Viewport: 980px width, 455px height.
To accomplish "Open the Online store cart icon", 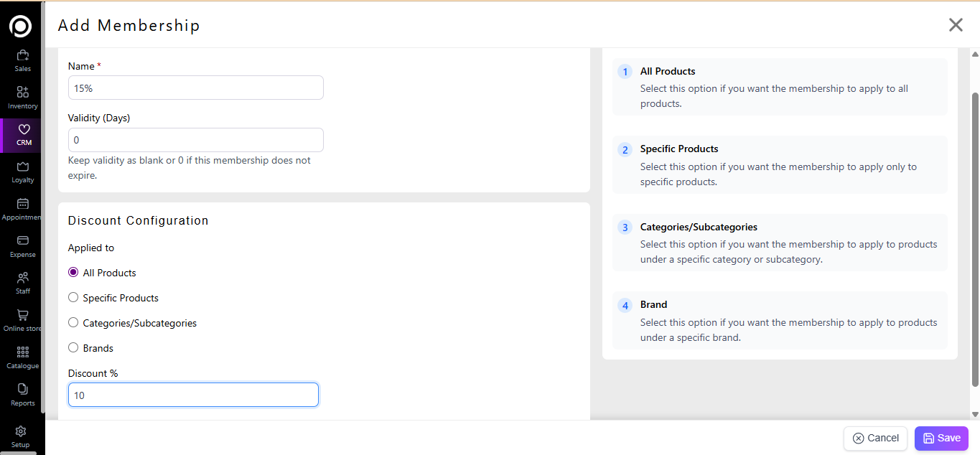I will 22,316.
